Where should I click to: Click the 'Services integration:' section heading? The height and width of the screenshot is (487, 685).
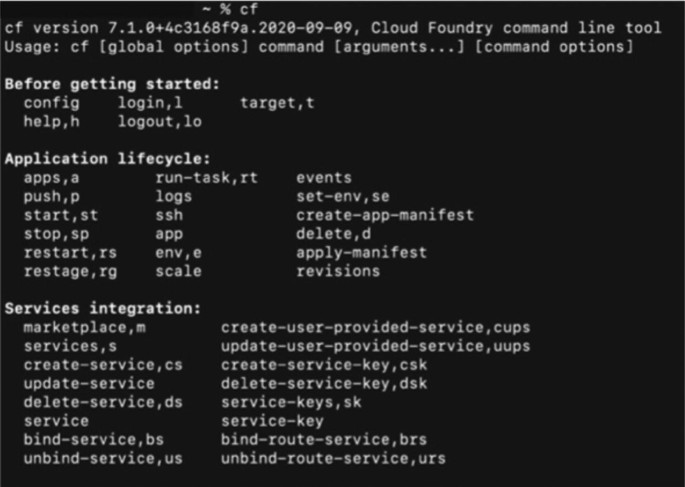tap(103, 308)
